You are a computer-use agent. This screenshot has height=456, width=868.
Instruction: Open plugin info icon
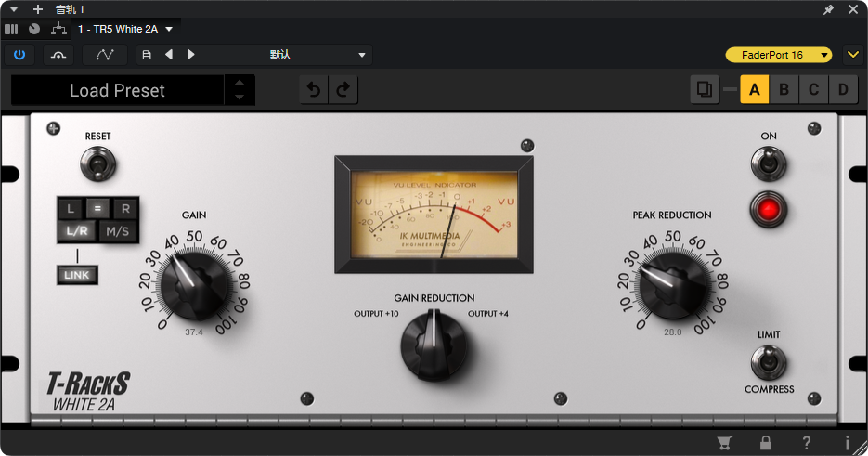coord(847,443)
